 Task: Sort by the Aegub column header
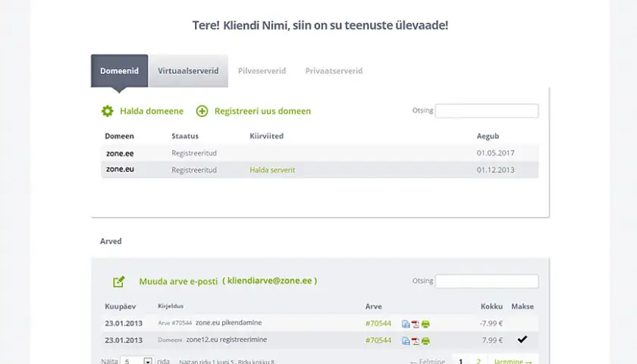488,136
